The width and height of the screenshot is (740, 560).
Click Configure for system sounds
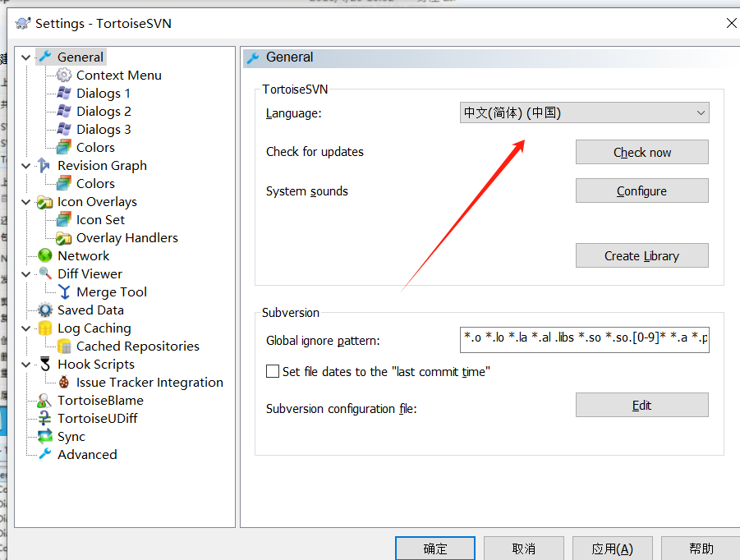tap(641, 190)
